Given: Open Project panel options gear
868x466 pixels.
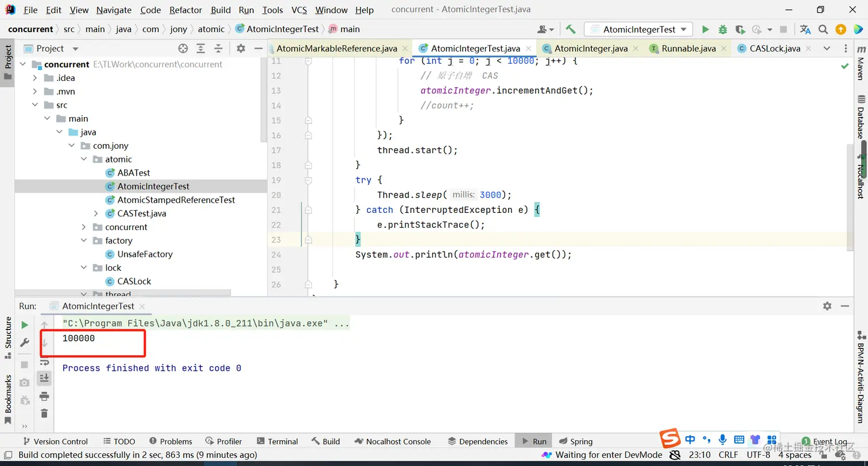Looking at the screenshot, I should coord(241,49).
